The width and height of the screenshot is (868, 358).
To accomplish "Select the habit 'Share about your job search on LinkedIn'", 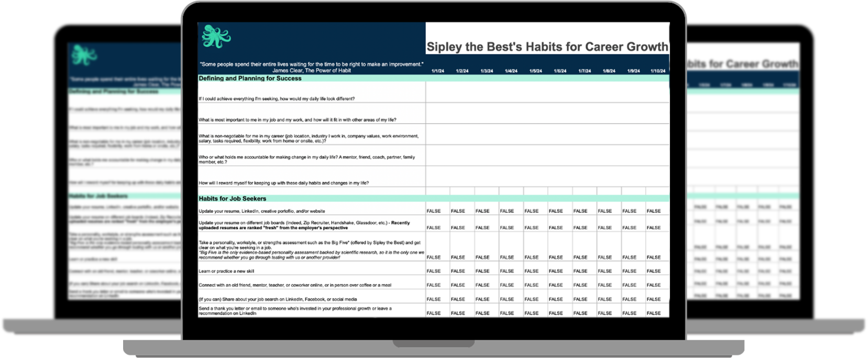I will (278, 299).
